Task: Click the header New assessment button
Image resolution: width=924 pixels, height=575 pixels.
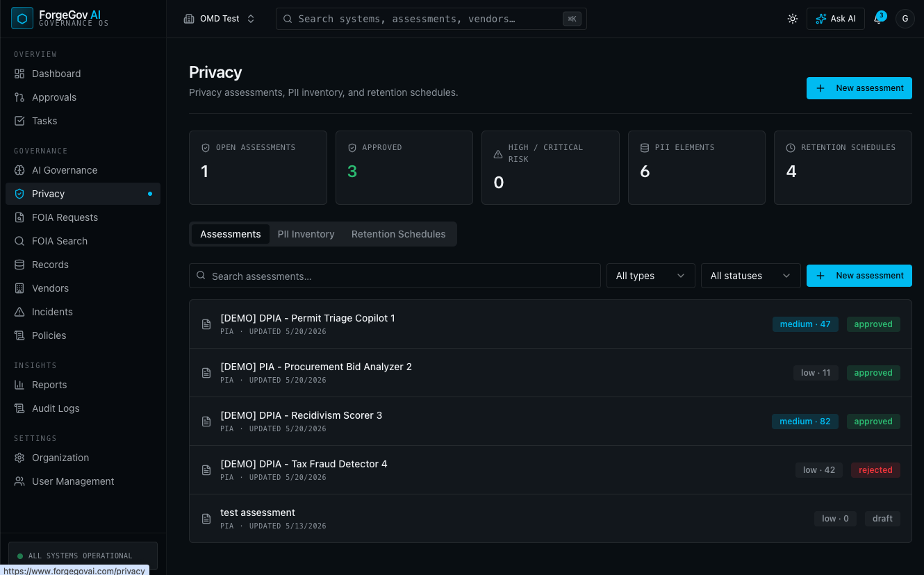Action: 859,88
